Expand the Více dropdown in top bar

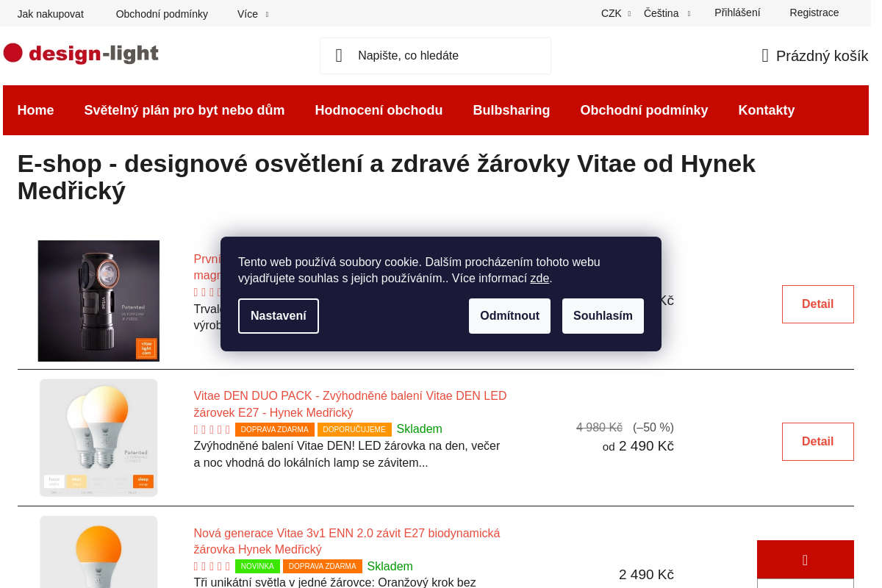point(253,14)
